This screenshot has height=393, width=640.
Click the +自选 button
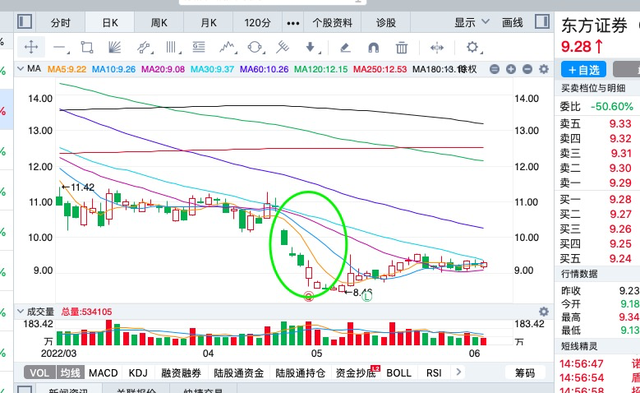pyautogui.click(x=584, y=70)
